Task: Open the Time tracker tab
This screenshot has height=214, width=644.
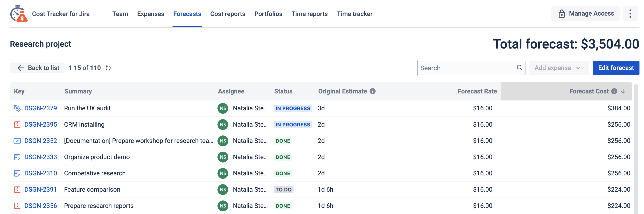Action: [354, 14]
